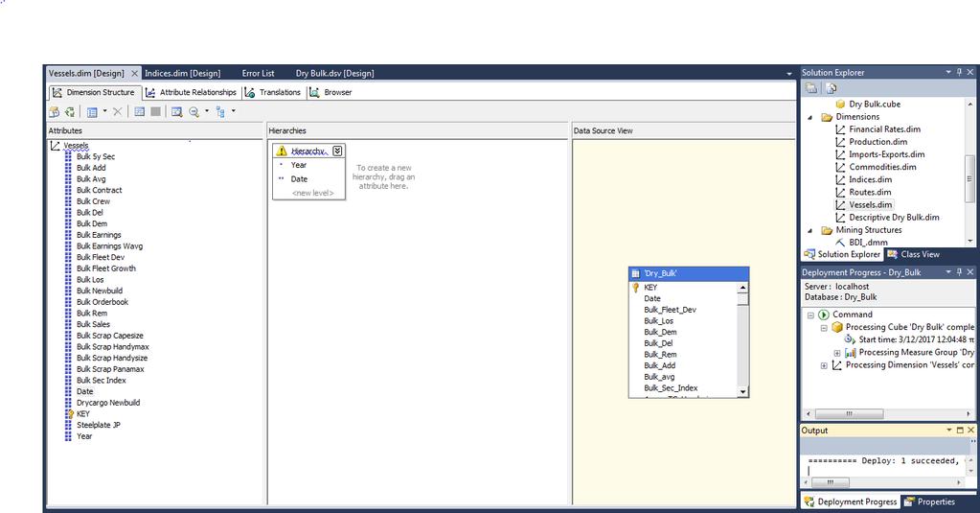
Task: Click the KEY attribute key icon
Action: 69,413
